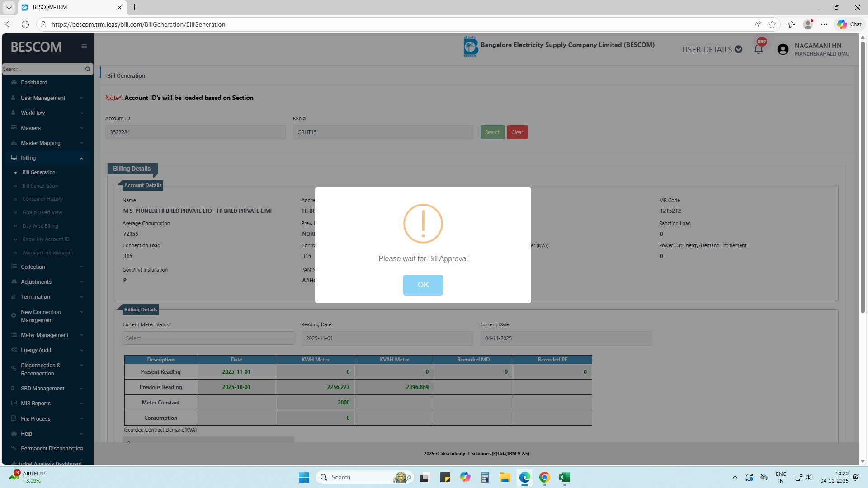Screen dimensions: 868x488
Task: Open the Copilot Chat button in the browser
Action: pyautogui.click(x=849, y=24)
